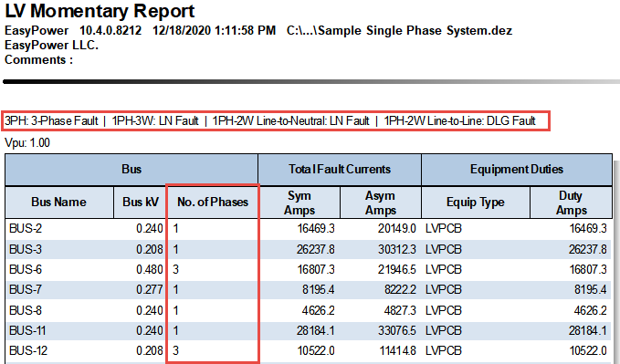The image size is (620, 364).
Task: Click the 3PH: 3-Phase Fault legend text
Action: [x=51, y=120]
